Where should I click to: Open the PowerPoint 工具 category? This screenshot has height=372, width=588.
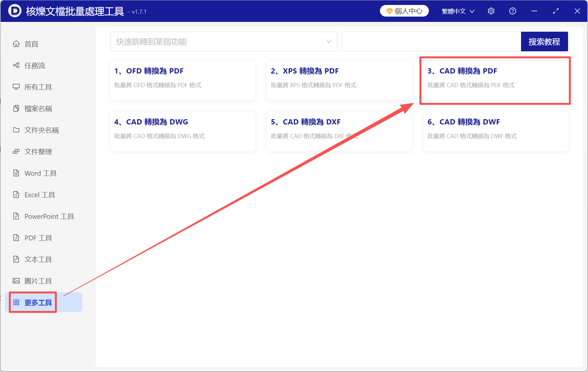(49, 216)
